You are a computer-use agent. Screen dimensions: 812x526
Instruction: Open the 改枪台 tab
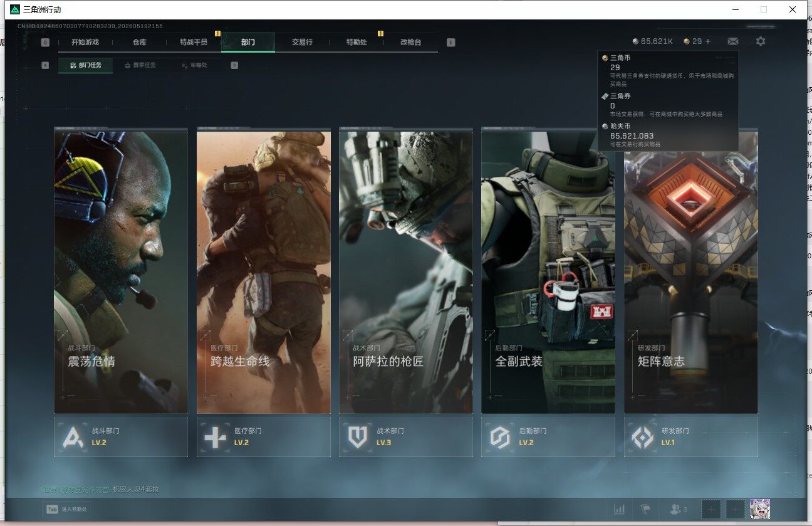(x=411, y=43)
